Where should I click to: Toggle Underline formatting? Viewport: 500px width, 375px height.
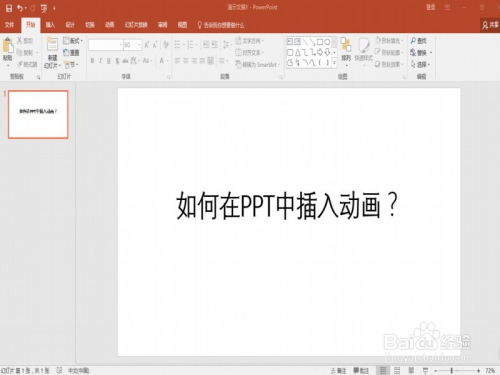pos(109,61)
